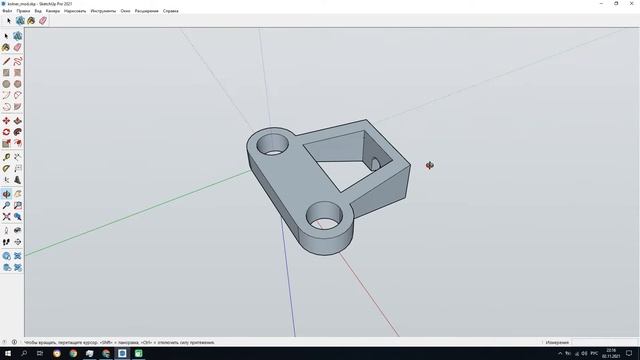The height and width of the screenshot is (360, 640).
Task: Open the Правка menu
Action: pos(23,11)
